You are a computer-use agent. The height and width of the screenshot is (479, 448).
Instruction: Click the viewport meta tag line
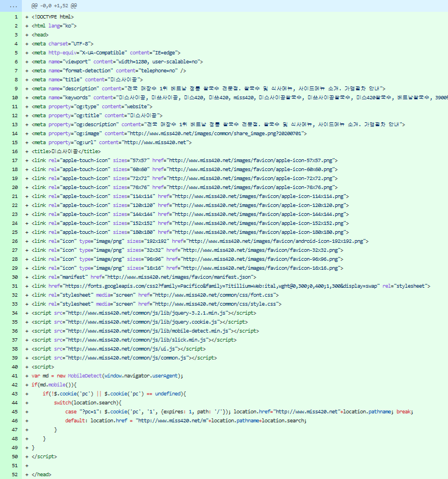pyautogui.click(x=117, y=62)
